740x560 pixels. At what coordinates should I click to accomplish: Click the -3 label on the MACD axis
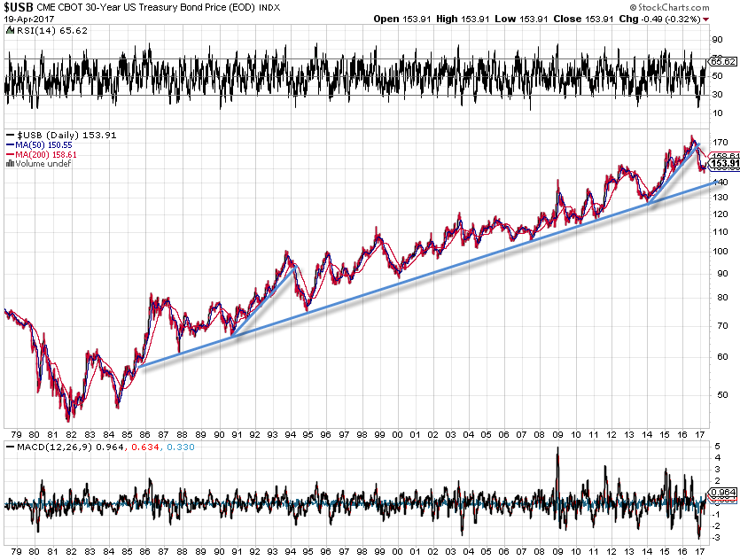point(715,537)
